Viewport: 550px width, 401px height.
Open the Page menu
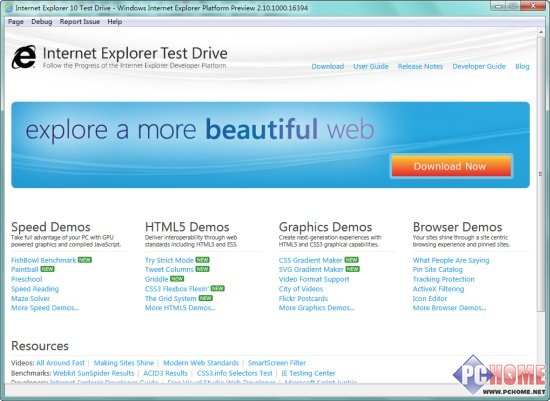tap(16, 22)
